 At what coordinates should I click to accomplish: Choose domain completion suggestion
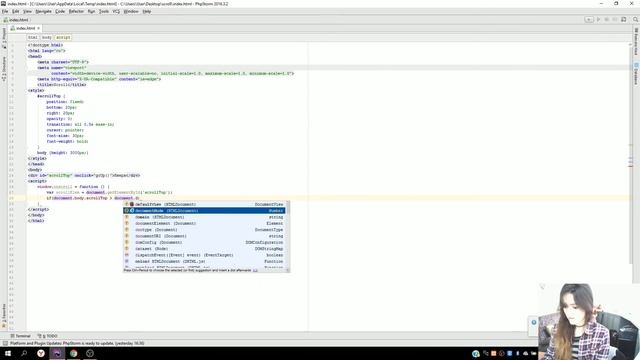coord(204,217)
